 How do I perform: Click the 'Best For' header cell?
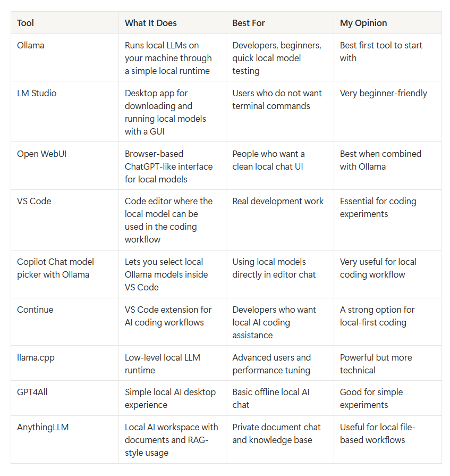(248, 23)
